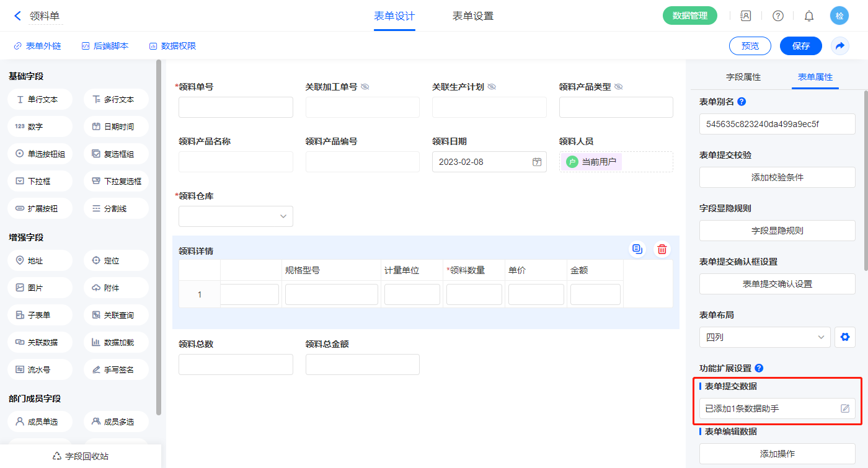Edit the 已添加1条数据助手 entry icon
The height and width of the screenshot is (468, 868).
coord(844,408)
